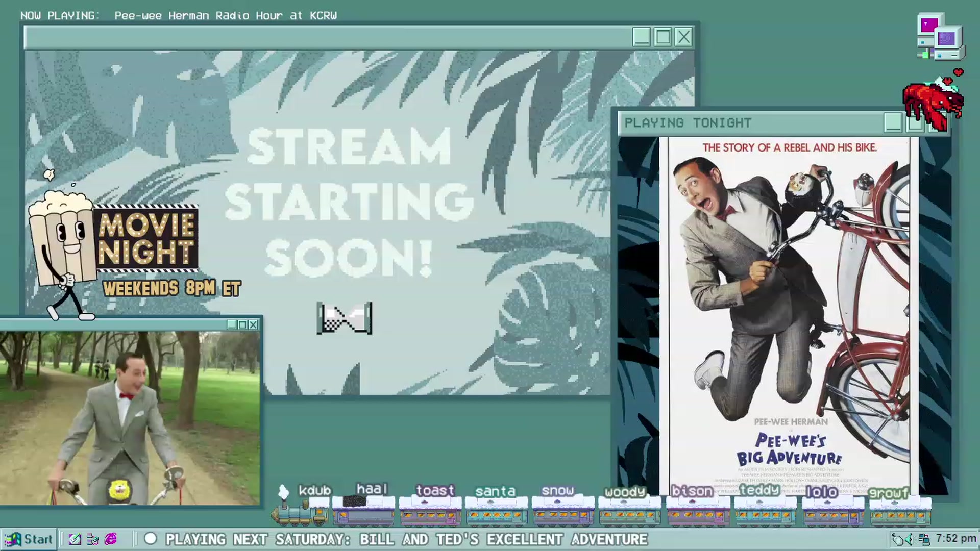Click the Playing Next Saturday ticker text
Image resolution: width=980 pixels, height=551 pixels.
tap(407, 539)
